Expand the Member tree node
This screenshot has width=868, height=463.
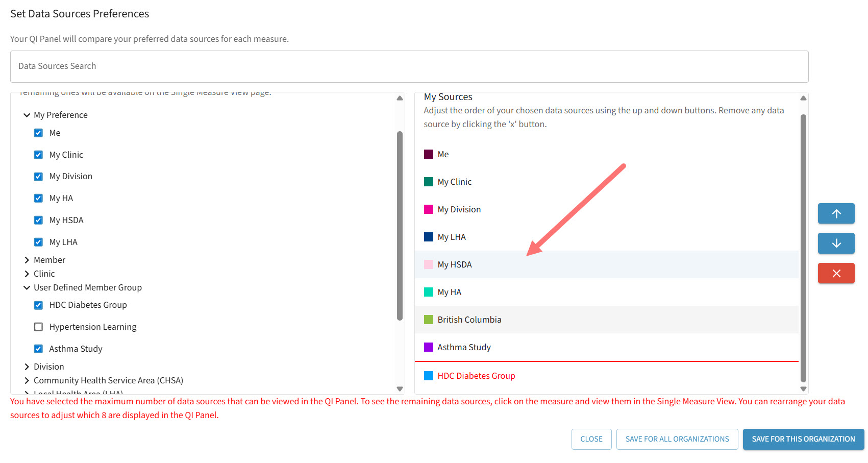click(x=27, y=260)
